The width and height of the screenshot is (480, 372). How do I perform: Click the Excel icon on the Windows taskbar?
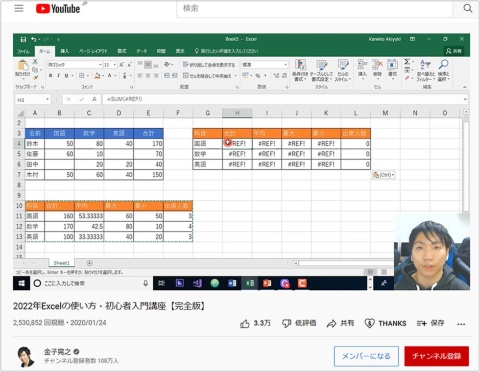pos(250,283)
